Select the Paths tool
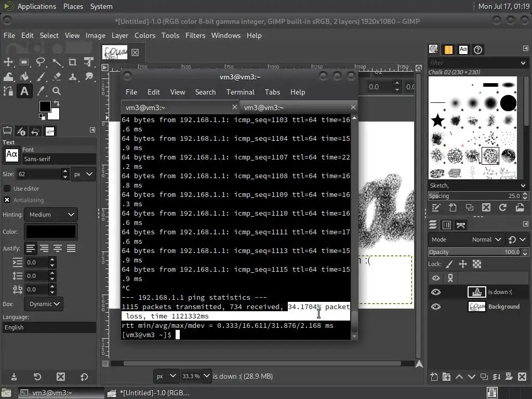Screen dimensions: 532x399 click(8, 91)
